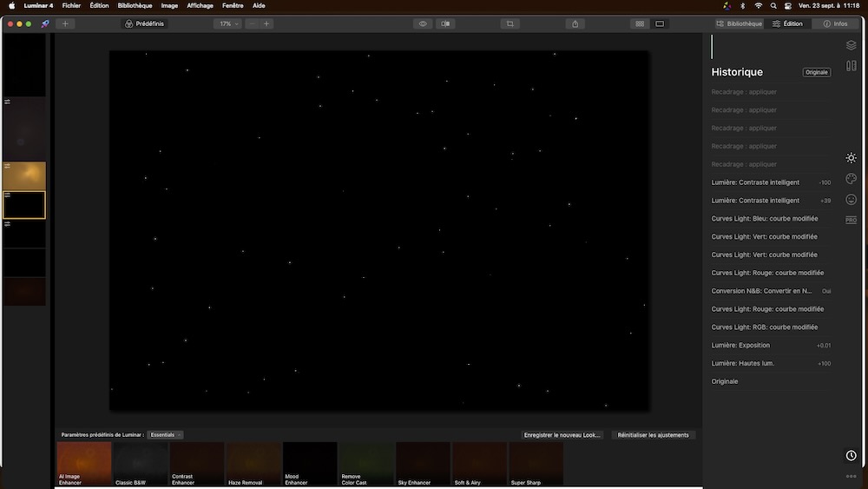Select Conversion N&B history step

point(771,291)
